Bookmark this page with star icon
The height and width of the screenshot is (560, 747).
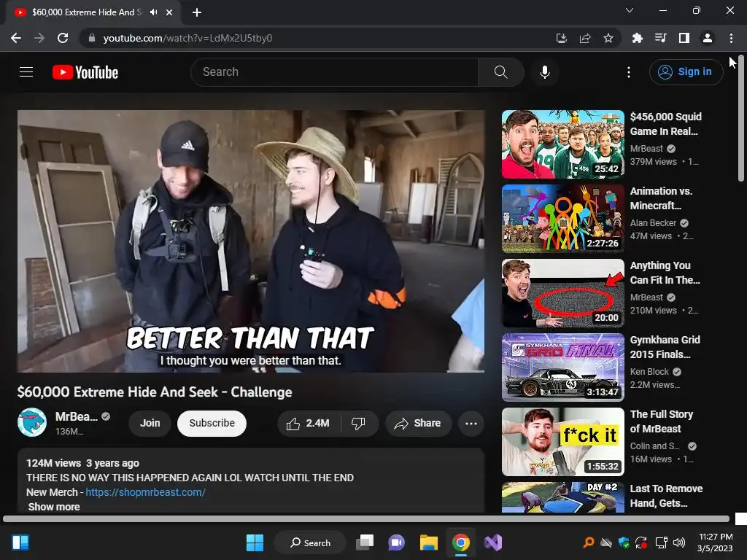[x=608, y=38]
